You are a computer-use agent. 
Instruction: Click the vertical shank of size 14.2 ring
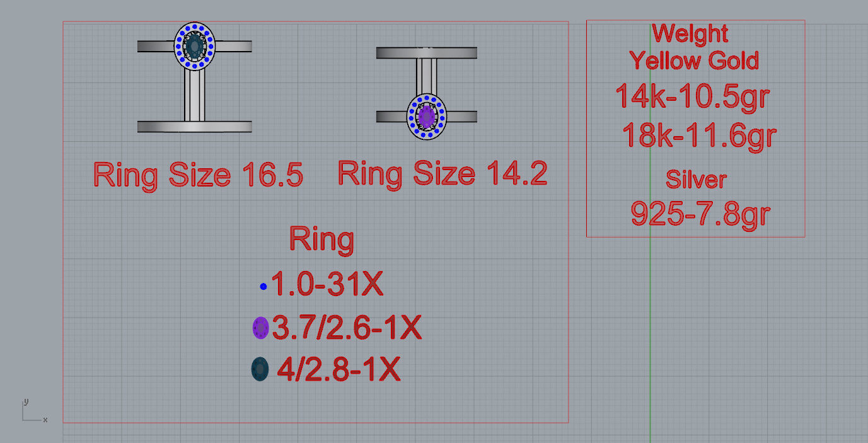427,76
